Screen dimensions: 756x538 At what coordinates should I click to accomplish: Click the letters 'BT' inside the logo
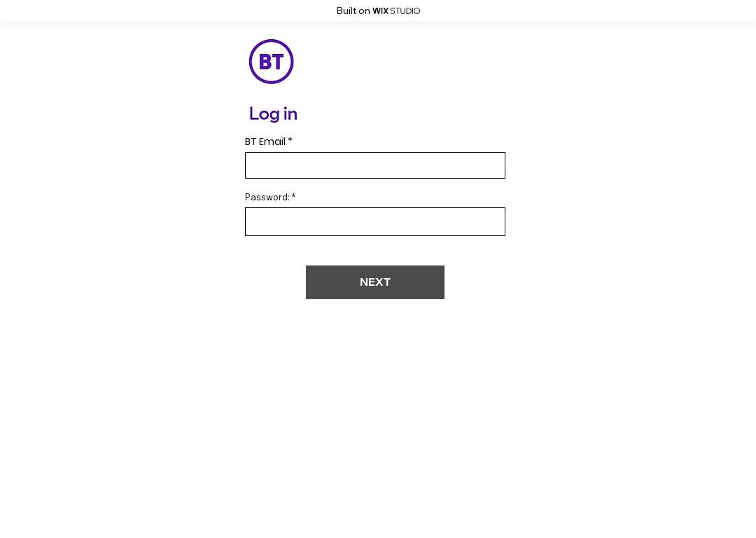(x=271, y=62)
